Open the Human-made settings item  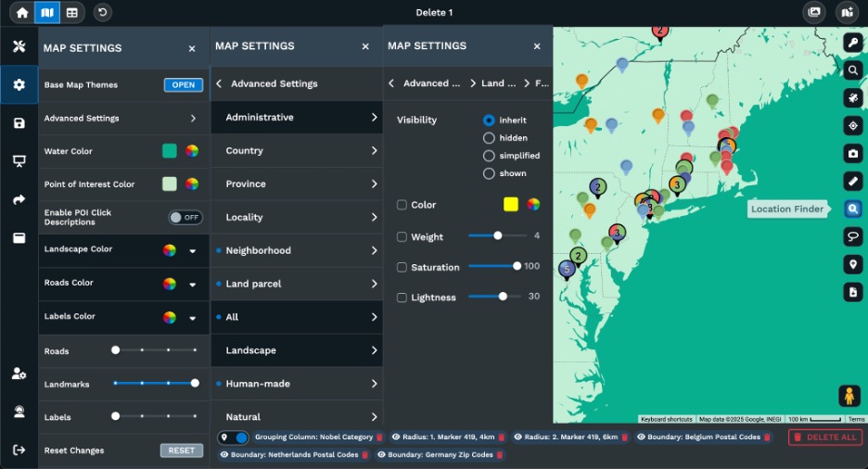click(x=297, y=384)
